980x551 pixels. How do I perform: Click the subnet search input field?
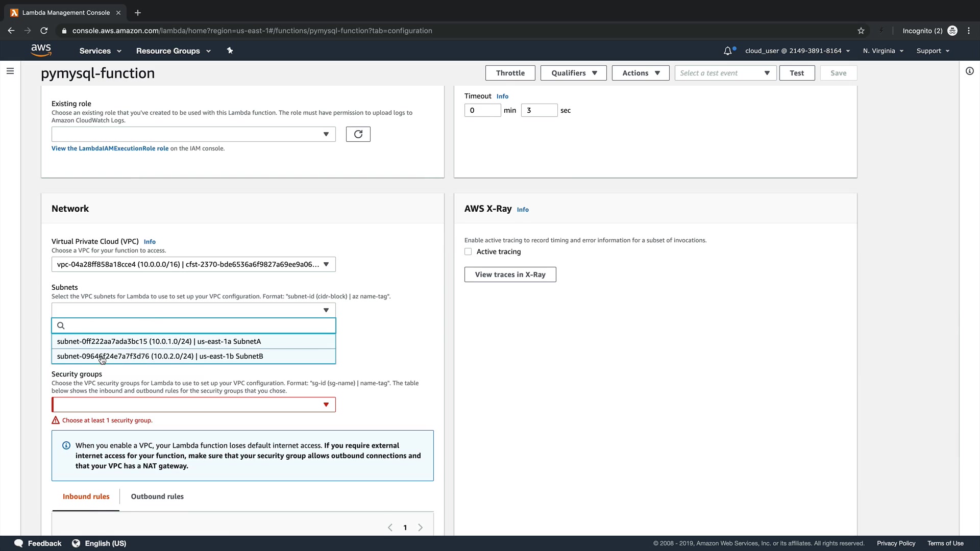(199, 325)
